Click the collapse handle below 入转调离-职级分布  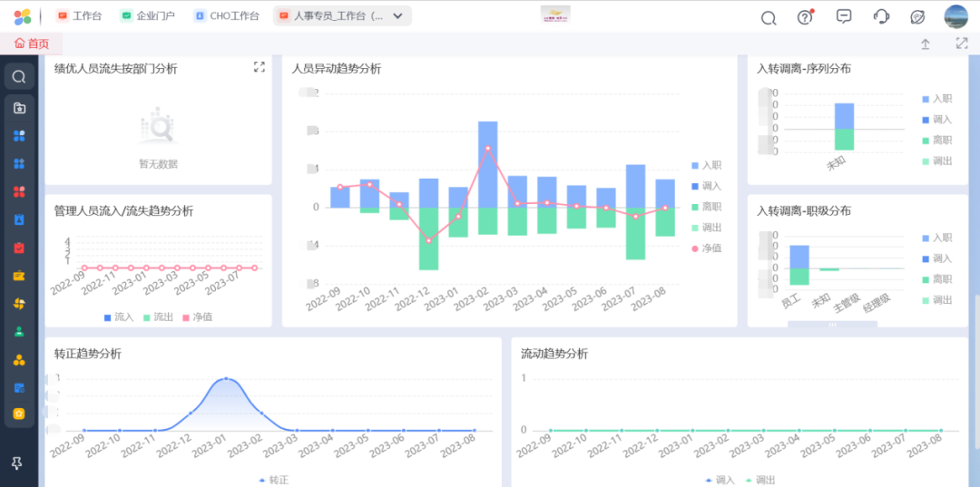(832, 324)
